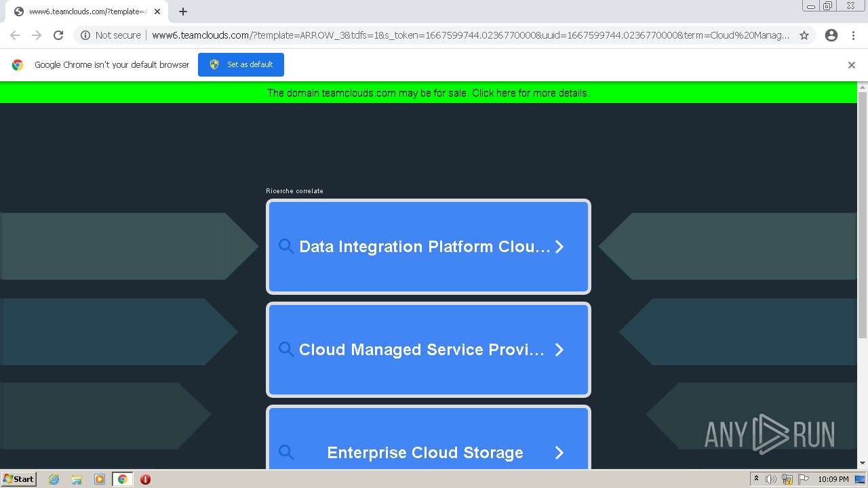Screen dimensions: 868x488
Task: Click the browser forward arrow
Action: point(37,35)
